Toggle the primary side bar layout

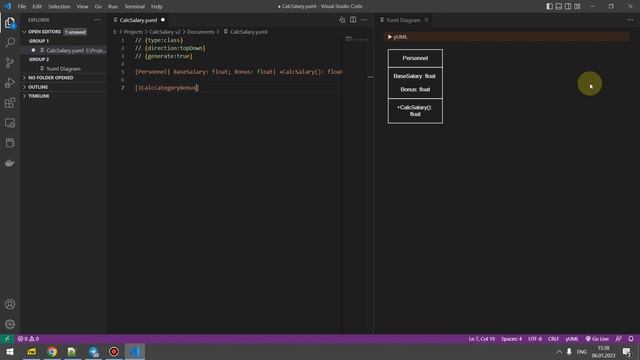pos(550,6)
